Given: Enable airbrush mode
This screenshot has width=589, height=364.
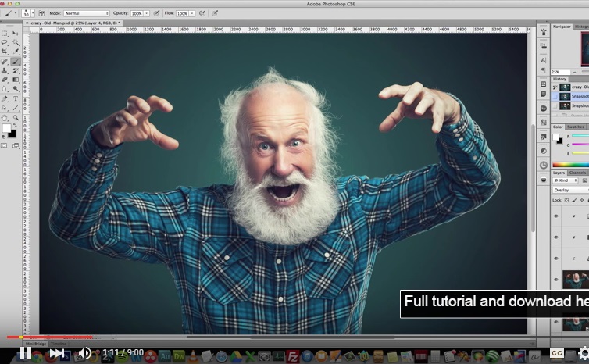Looking at the screenshot, I should [x=202, y=13].
